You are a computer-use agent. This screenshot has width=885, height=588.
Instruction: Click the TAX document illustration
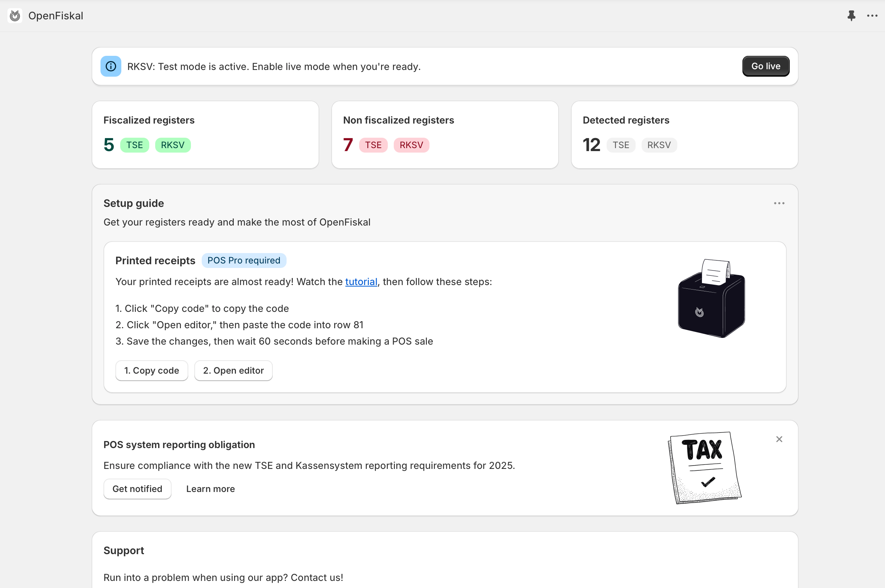(705, 468)
